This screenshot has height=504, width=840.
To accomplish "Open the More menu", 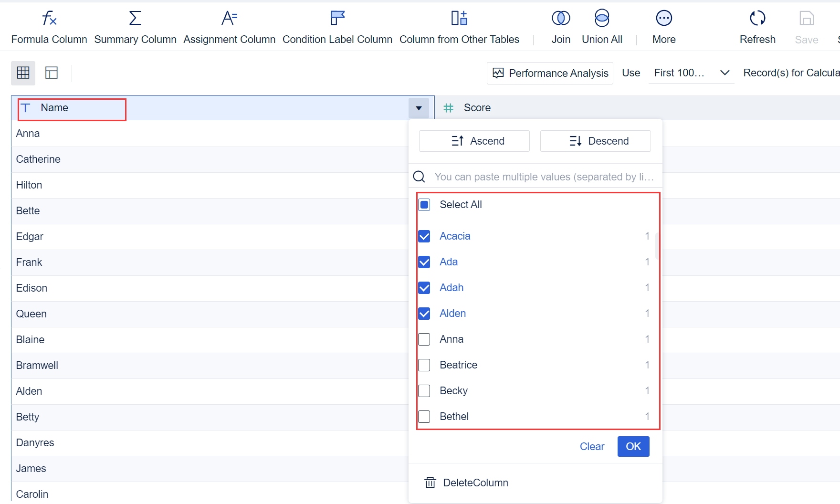I will tap(663, 26).
